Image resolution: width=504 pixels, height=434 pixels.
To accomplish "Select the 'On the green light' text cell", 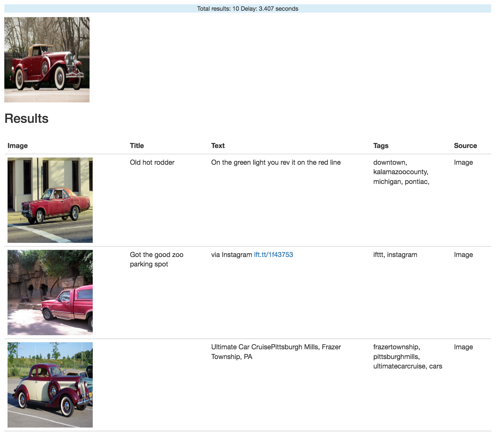I will tap(276, 162).
